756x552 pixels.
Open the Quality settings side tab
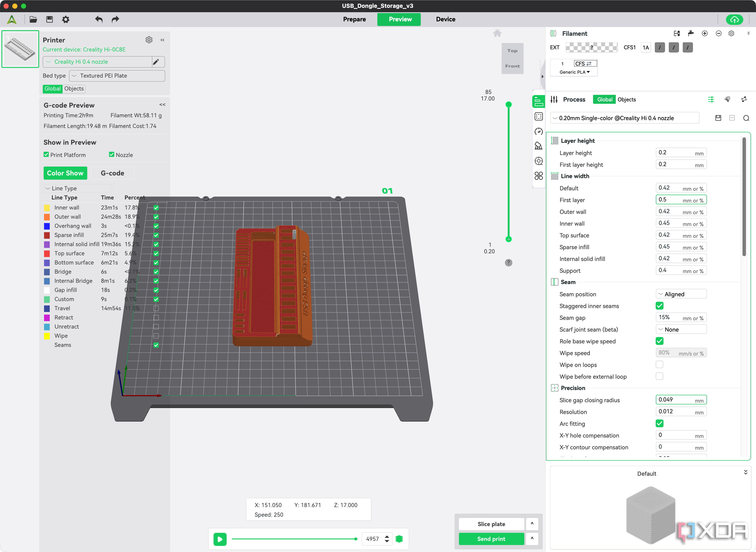pyautogui.click(x=539, y=102)
